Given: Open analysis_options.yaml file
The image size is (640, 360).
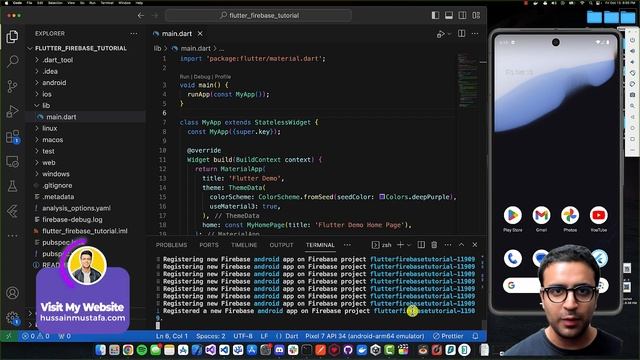Looking at the screenshot, I should tap(76, 208).
